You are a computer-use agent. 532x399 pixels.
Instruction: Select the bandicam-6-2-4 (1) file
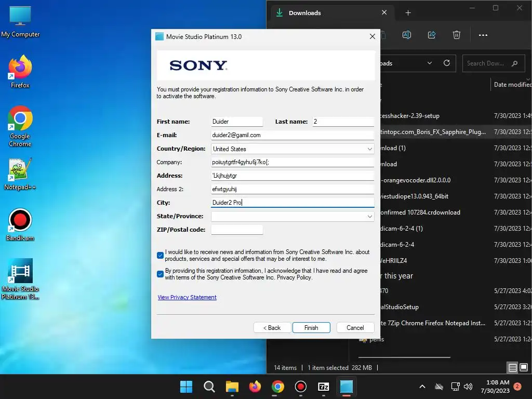pyautogui.click(x=456, y=229)
